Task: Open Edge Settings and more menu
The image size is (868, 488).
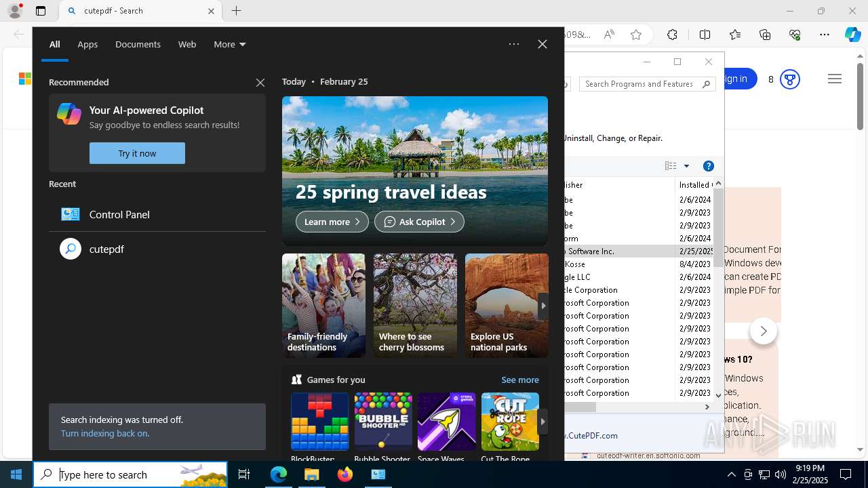Action: [825, 35]
